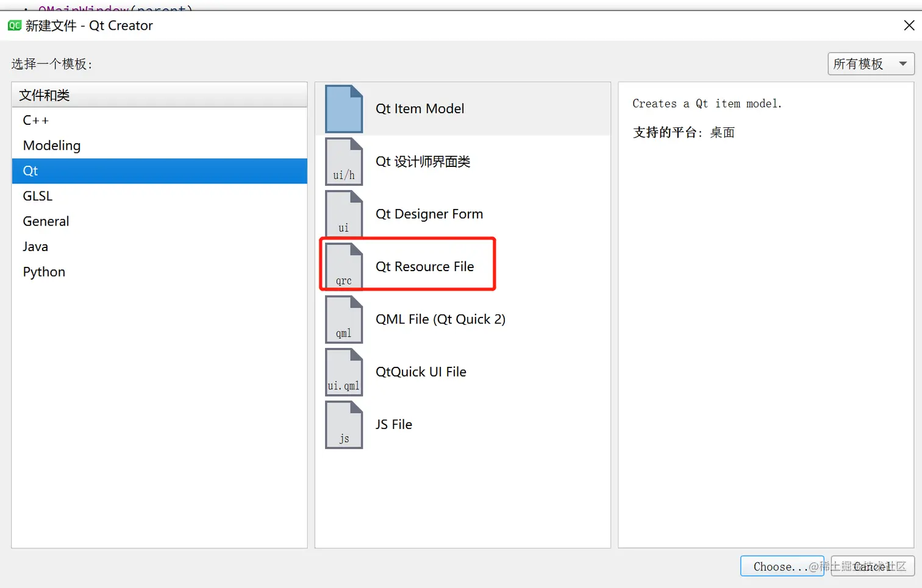This screenshot has width=922, height=588.
Task: Select the Qt category
Action: pyautogui.click(x=160, y=171)
